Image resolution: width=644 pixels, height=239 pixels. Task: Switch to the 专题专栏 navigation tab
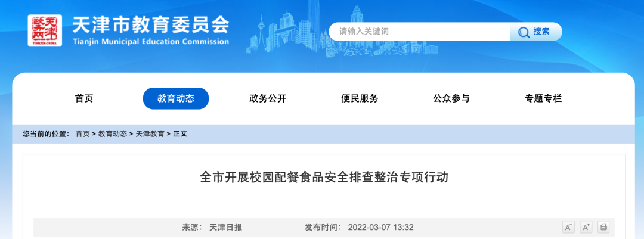(x=543, y=98)
